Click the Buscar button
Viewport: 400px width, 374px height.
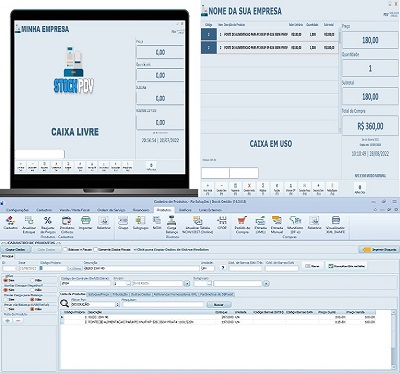point(219,305)
